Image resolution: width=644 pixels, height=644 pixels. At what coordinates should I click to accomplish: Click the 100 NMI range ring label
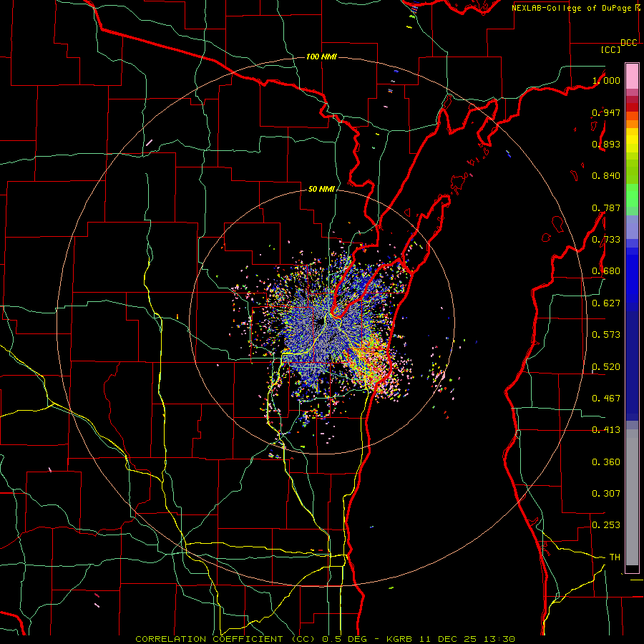click(321, 57)
